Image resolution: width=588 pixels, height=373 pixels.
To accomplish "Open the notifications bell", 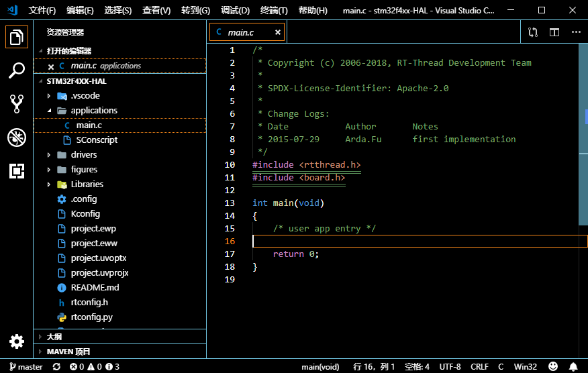I will 573,366.
